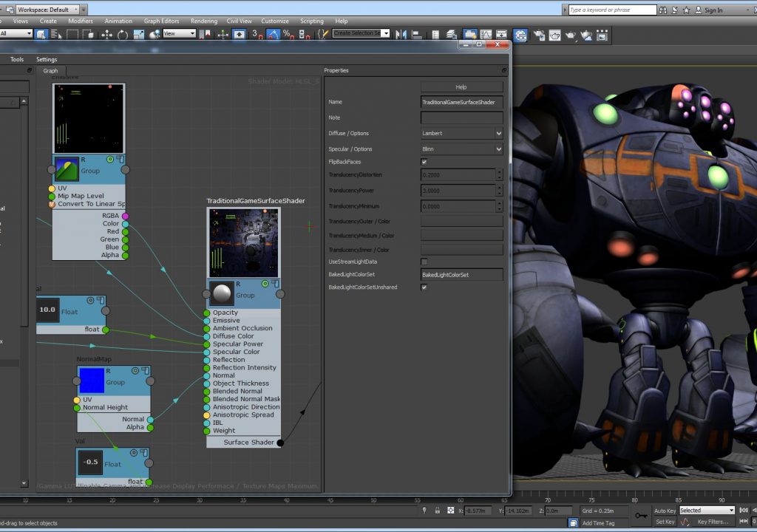757x532 pixels.
Task: Open the View reference coordinate dropdown
Action: coord(179,33)
